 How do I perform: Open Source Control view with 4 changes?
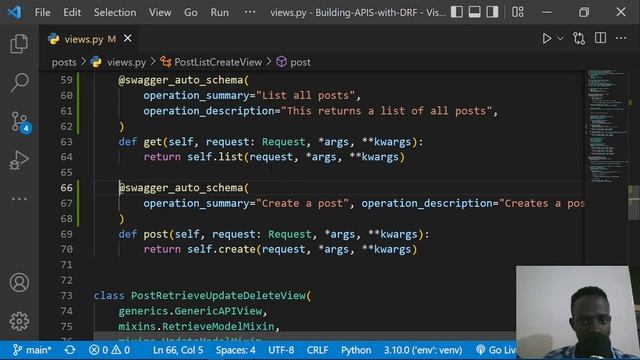[x=19, y=122]
